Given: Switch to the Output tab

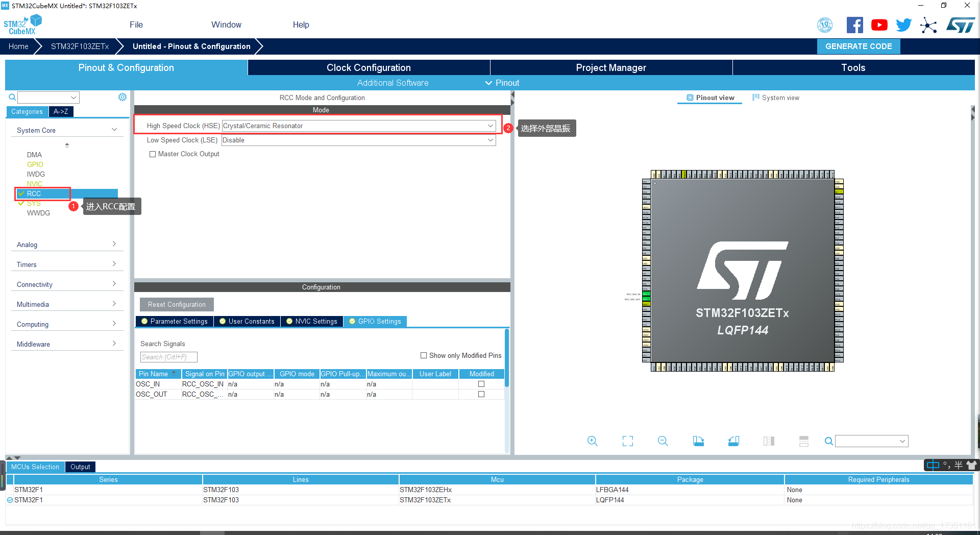Looking at the screenshot, I should pos(80,467).
